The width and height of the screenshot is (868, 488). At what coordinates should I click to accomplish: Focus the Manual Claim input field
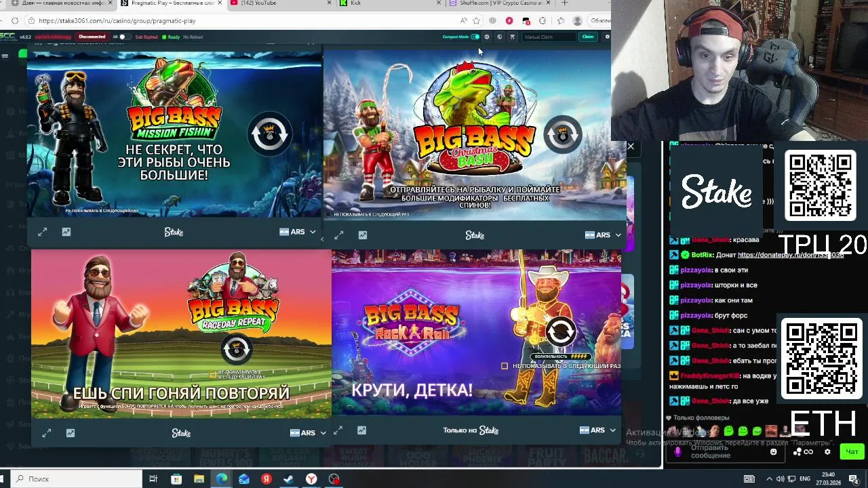pyautogui.click(x=549, y=37)
